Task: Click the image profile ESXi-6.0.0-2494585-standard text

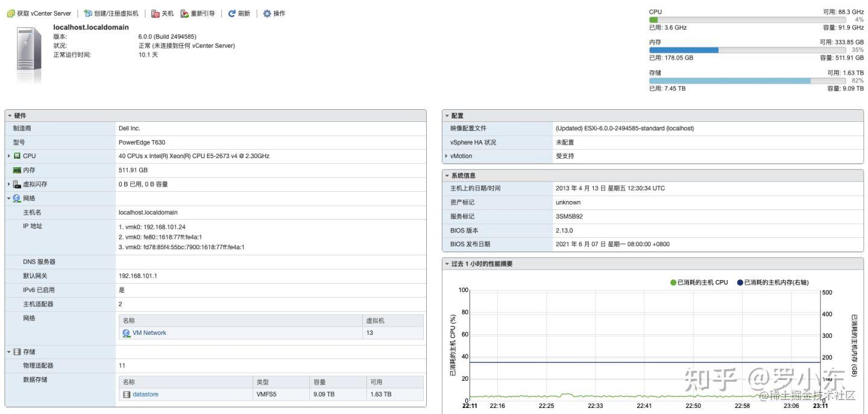Action: tap(624, 128)
